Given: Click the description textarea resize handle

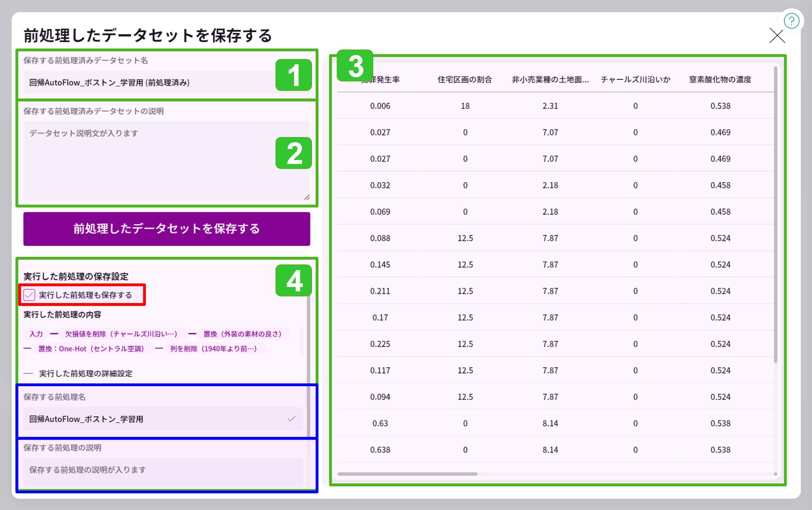Looking at the screenshot, I should pyautogui.click(x=307, y=197).
